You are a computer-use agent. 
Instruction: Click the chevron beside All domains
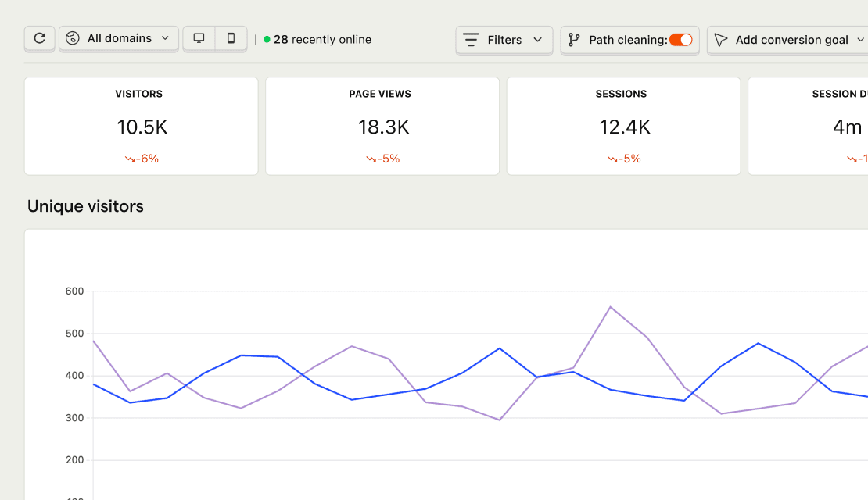pos(165,38)
